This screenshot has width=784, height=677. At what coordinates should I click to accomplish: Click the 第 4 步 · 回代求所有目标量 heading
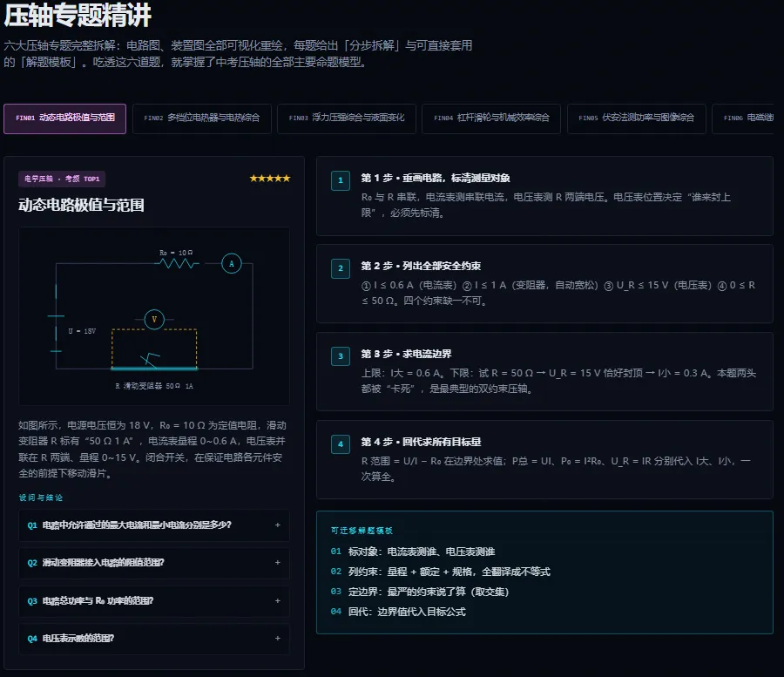(x=421, y=442)
